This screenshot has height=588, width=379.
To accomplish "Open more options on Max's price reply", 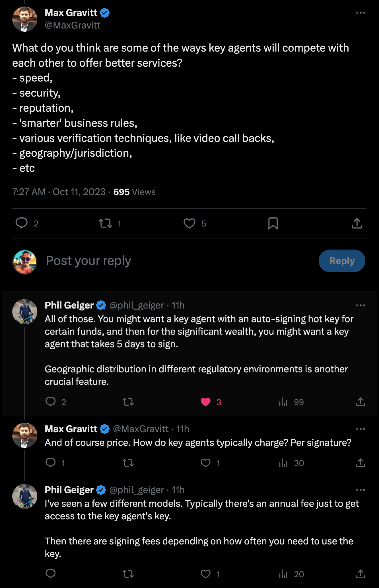I will coord(361,429).
